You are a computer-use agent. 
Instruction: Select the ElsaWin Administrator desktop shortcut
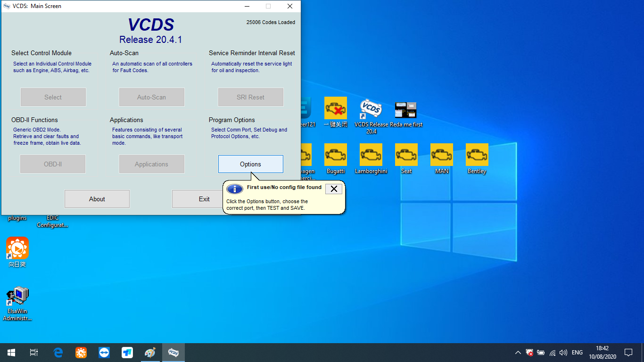pyautogui.click(x=17, y=304)
